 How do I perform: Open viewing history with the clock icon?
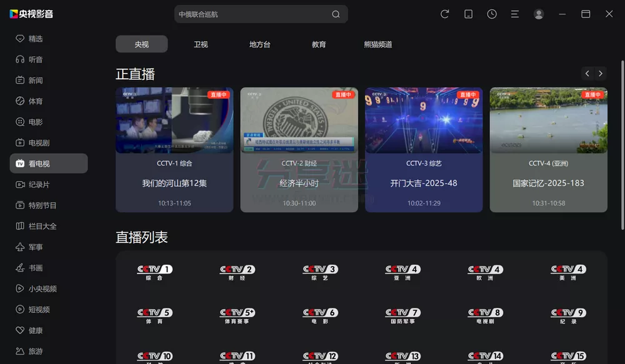pos(492,14)
